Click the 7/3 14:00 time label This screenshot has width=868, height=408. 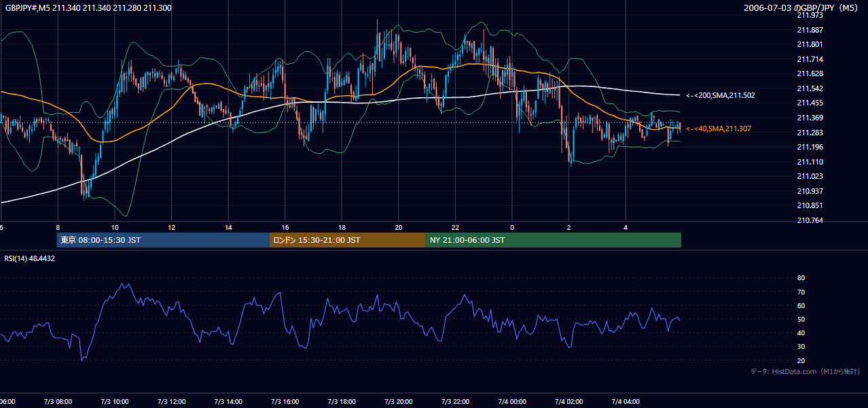click(x=228, y=402)
